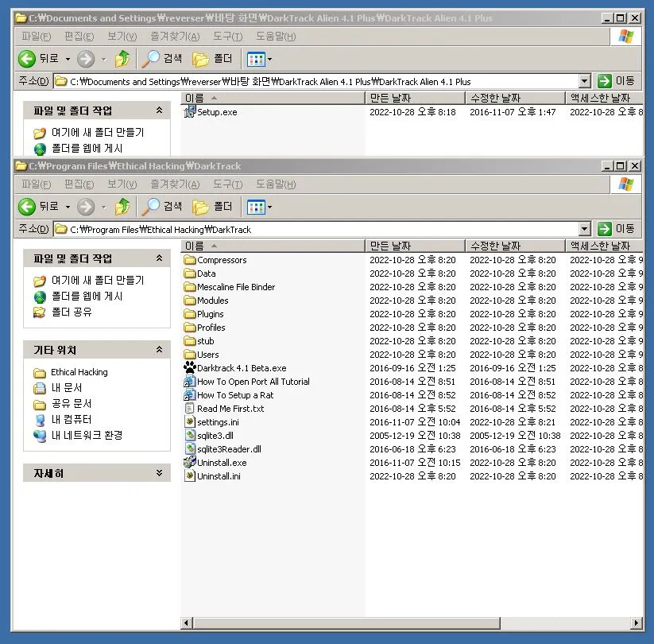This screenshot has width=654, height=644.
Task: Open view options icon in top window toolbar
Action: (256, 60)
